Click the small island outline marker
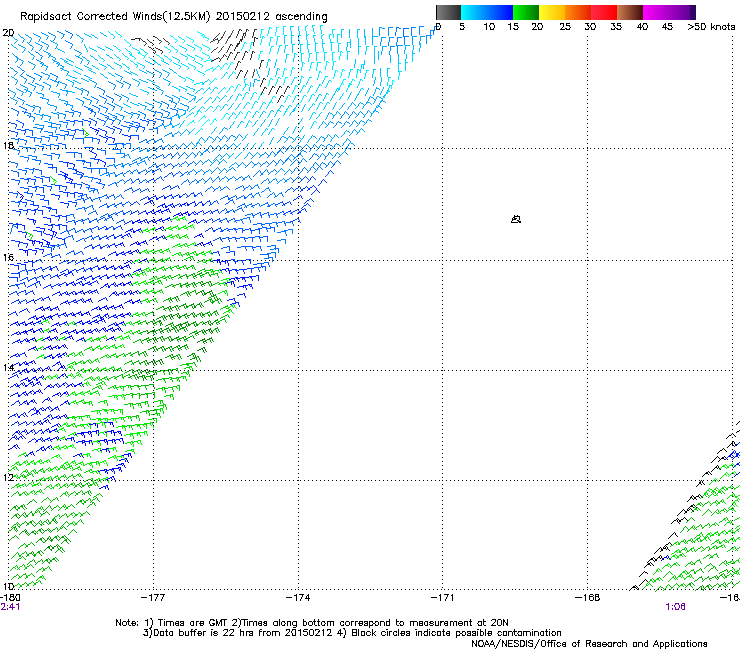 (516, 219)
